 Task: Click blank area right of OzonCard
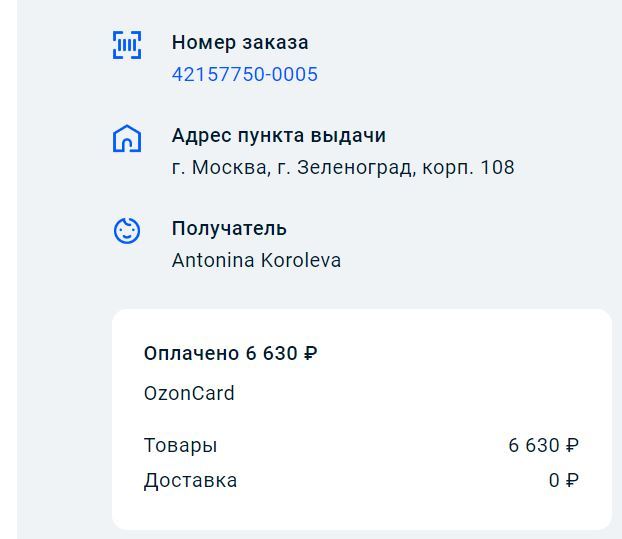pyautogui.click(x=420, y=394)
